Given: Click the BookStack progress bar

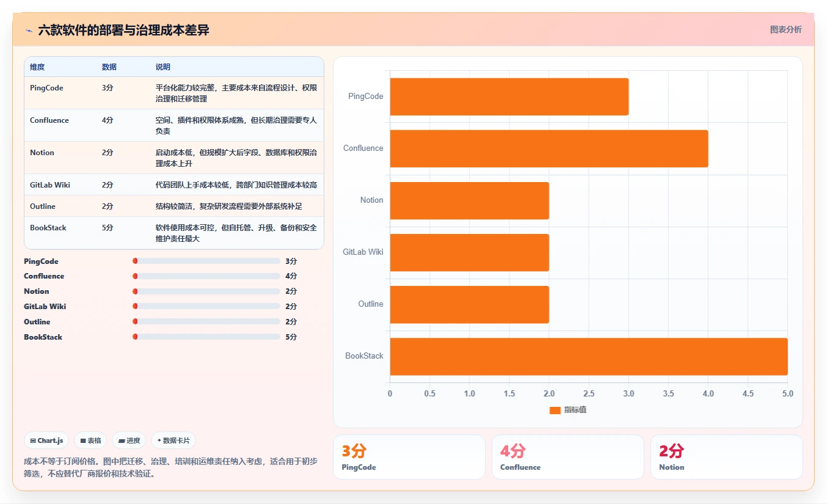Looking at the screenshot, I should (206, 337).
